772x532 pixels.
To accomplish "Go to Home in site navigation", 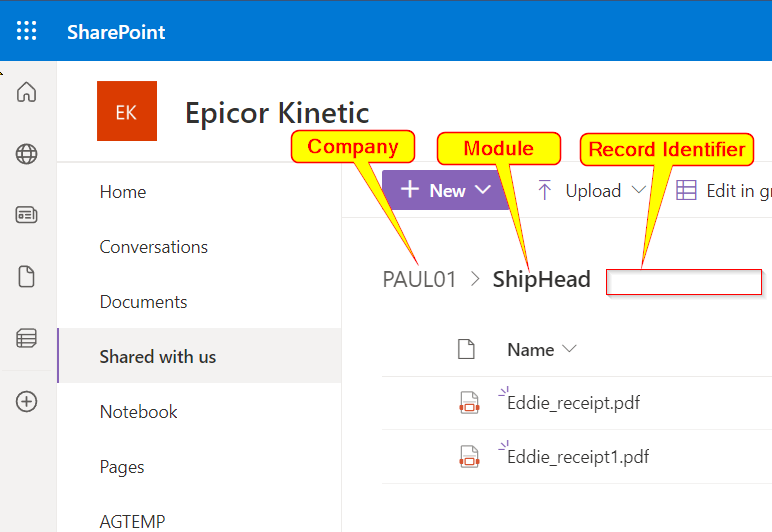I will click(x=123, y=192).
